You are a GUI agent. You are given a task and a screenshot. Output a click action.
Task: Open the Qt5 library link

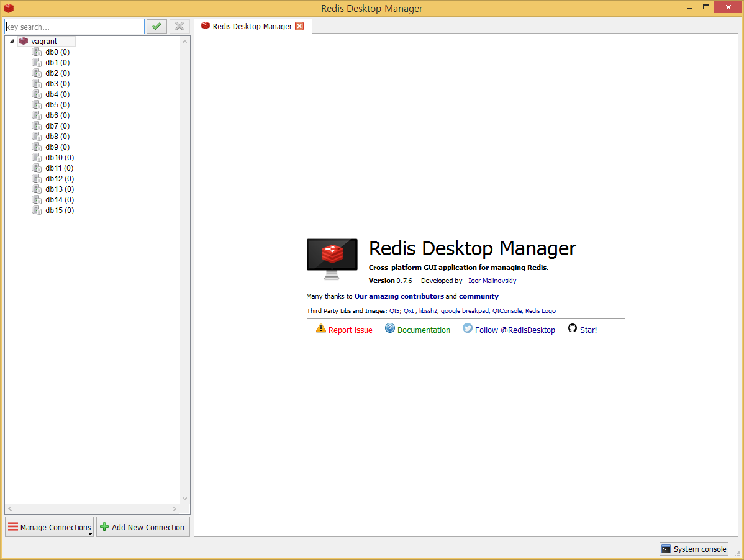pos(395,311)
